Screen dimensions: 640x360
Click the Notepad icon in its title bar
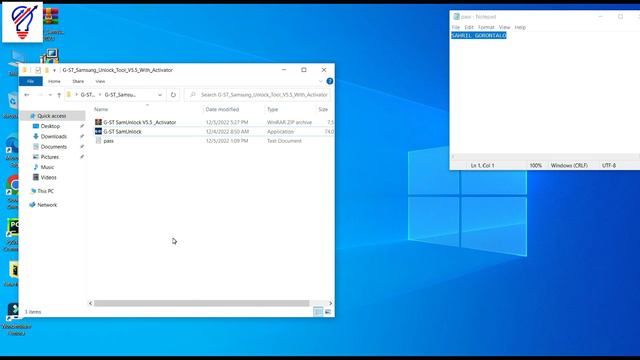click(456, 16)
